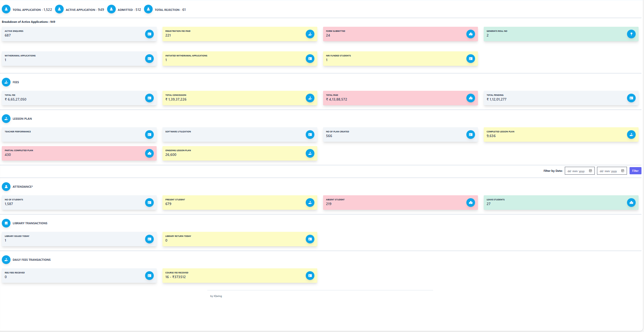The height and width of the screenshot is (332, 644).
Task: Click the FEES section header icon
Action: 6,82
